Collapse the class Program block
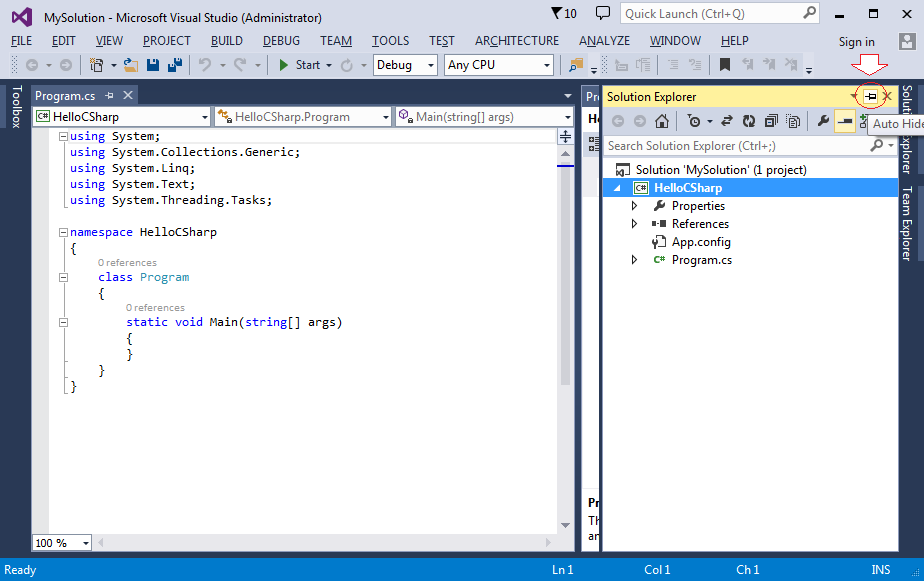Viewport: 924px width, 581px height. 63,278
